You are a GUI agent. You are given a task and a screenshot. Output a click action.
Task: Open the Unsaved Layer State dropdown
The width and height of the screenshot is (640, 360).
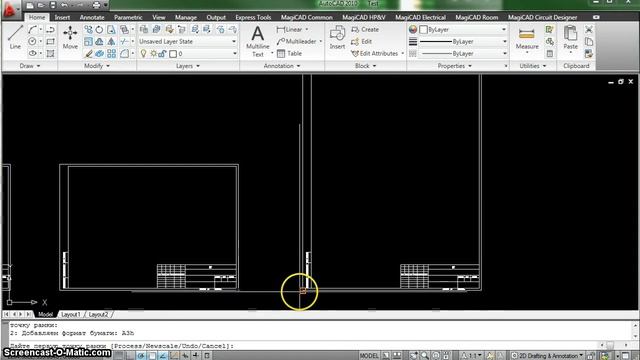pyautogui.click(x=188, y=42)
